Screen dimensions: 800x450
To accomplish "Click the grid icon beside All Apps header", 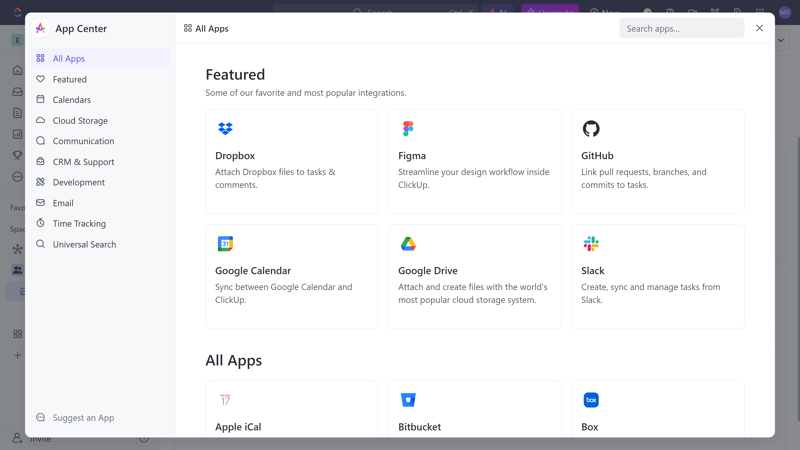I will 188,28.
